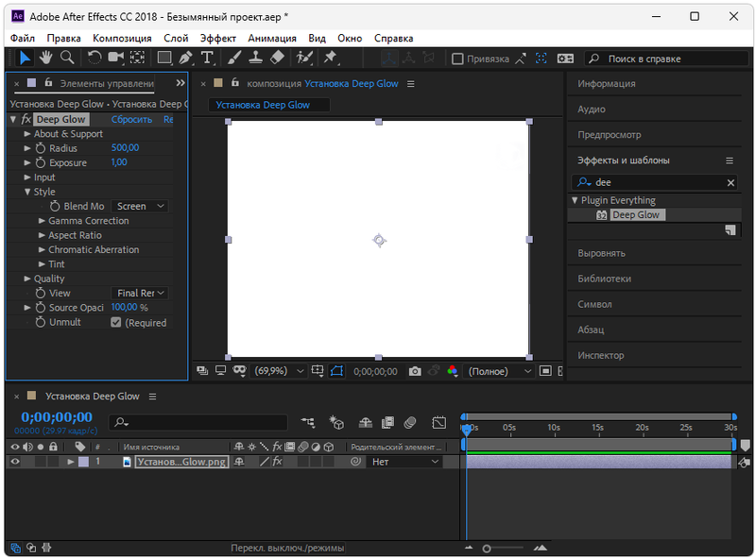The width and height of the screenshot is (756, 558).
Task: Expand the Chromatic Aberration group
Action: (42, 249)
